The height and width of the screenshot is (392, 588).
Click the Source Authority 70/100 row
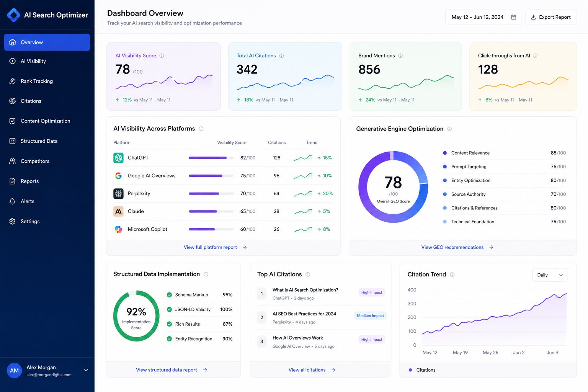coord(504,194)
